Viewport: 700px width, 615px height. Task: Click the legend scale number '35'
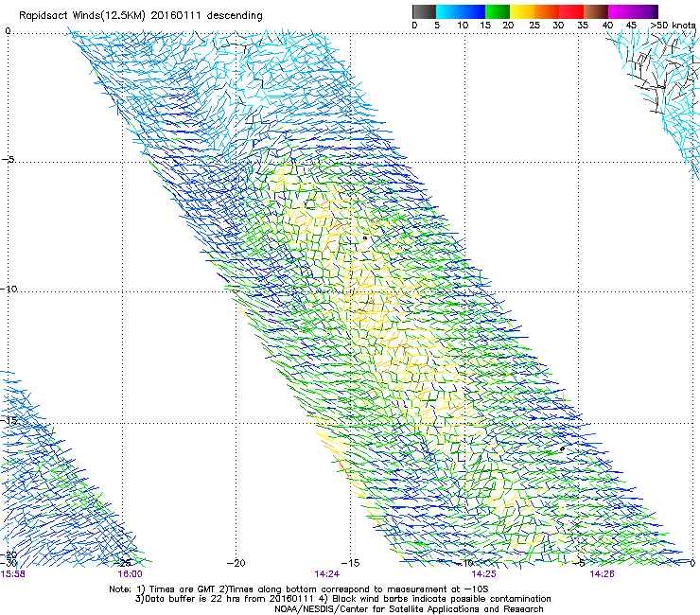[x=583, y=26]
